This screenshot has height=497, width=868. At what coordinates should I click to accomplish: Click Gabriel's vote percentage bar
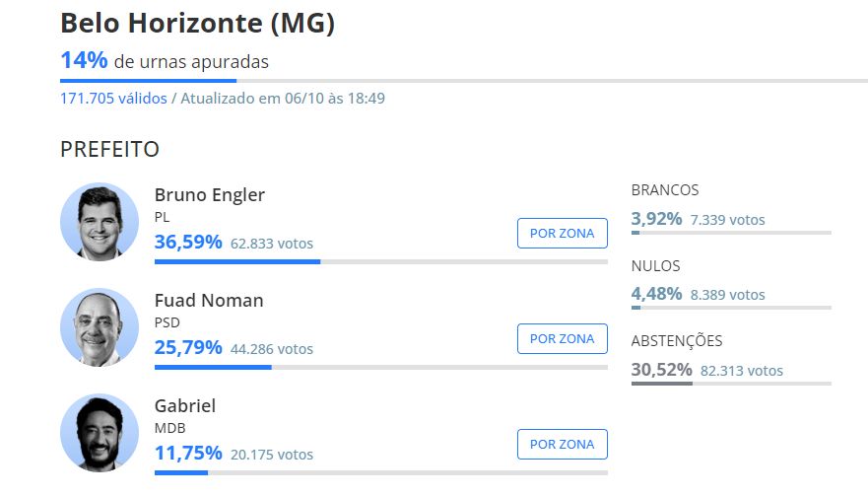point(380,472)
